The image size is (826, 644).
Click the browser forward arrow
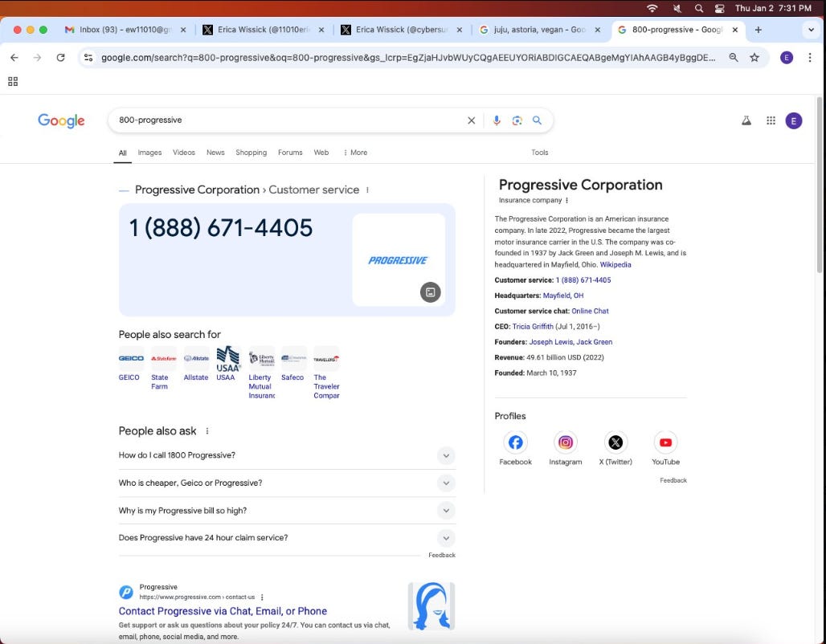[38, 57]
